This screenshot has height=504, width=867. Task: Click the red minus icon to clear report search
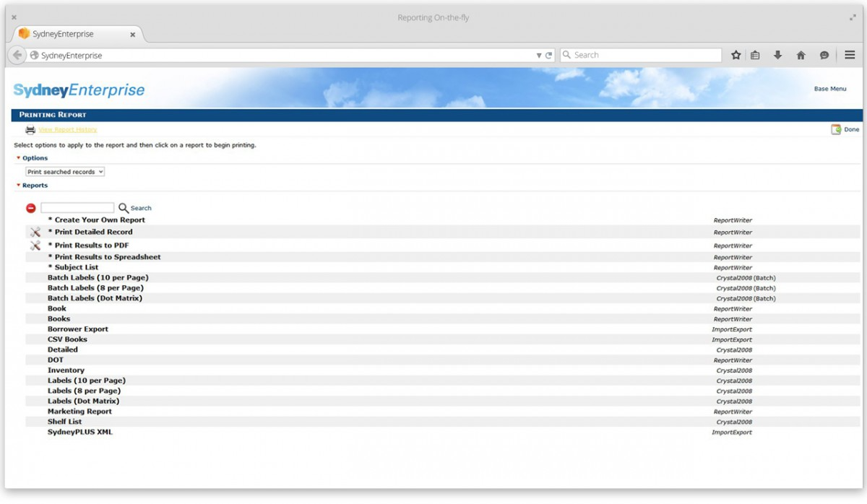pos(30,207)
